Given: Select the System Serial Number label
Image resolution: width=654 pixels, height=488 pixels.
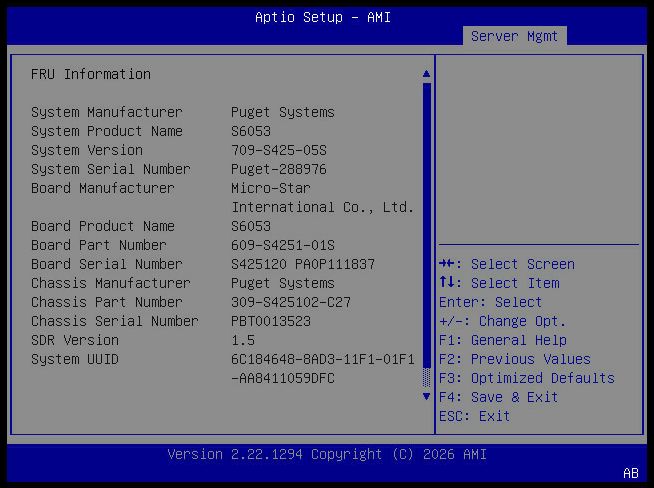Looking at the screenshot, I should pyautogui.click(x=111, y=169).
